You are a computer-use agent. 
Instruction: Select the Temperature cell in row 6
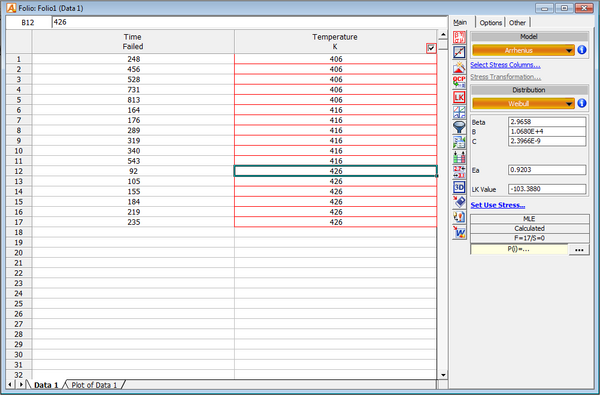[x=335, y=110]
